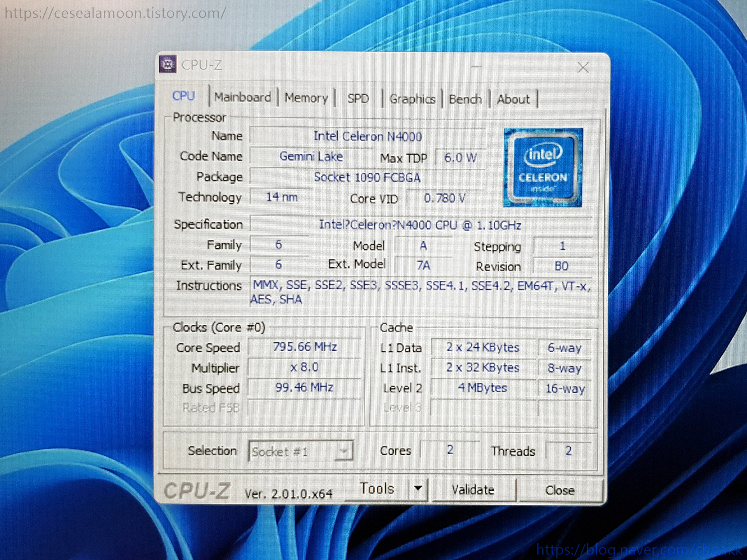The image size is (747, 560).
Task: Click the version text Ver. 2.01.0.x64
Action: coord(289,493)
